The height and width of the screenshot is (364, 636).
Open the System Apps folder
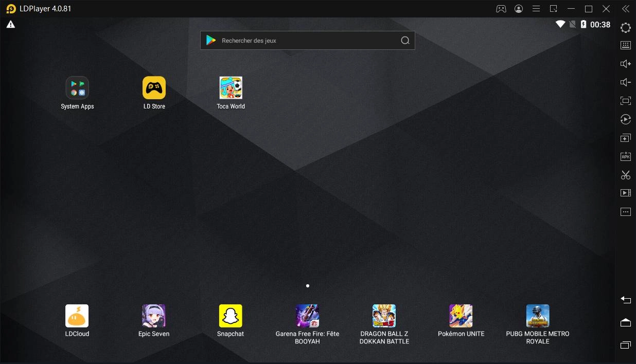click(x=77, y=88)
